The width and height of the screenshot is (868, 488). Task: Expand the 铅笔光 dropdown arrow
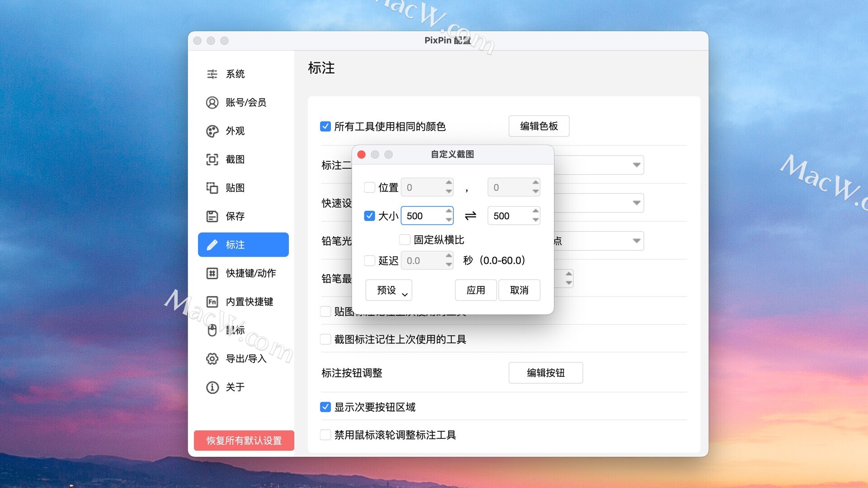click(636, 241)
